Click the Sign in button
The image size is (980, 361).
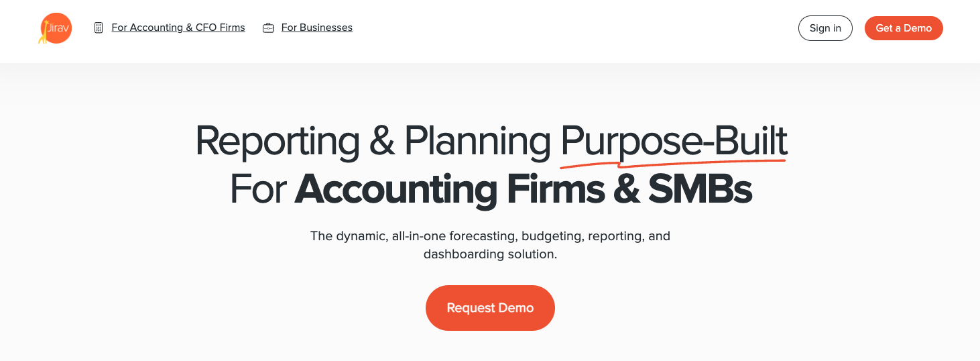point(825,28)
